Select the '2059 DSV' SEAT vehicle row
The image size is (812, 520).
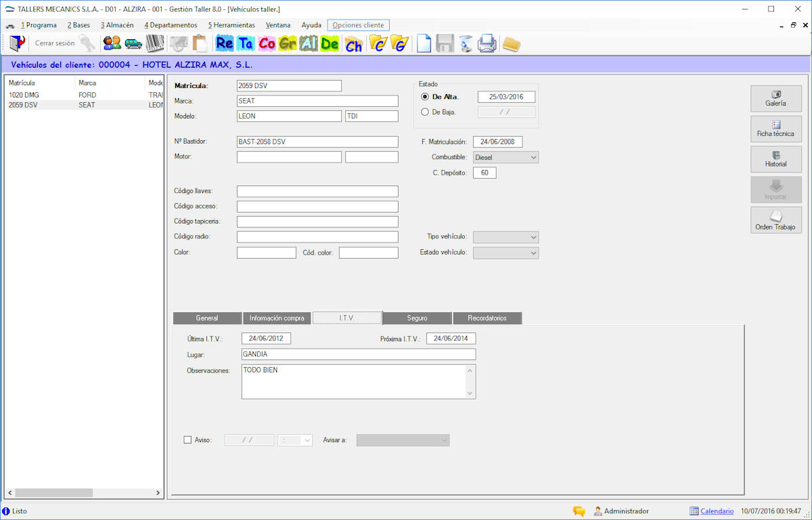(84, 105)
